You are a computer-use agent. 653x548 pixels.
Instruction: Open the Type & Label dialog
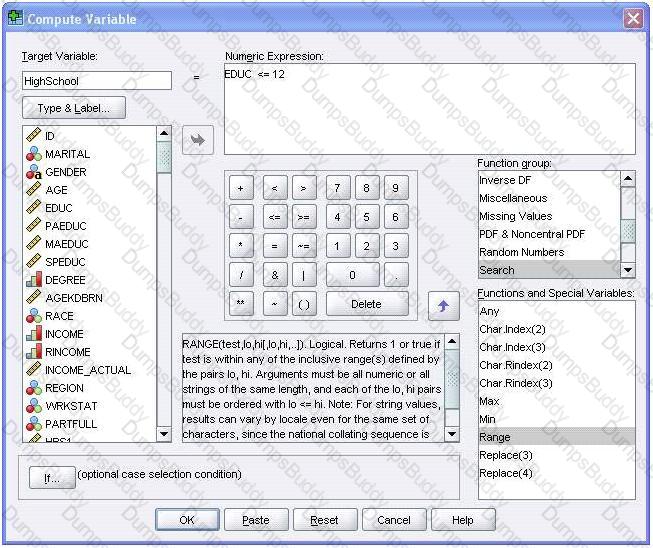pyautogui.click(x=74, y=108)
